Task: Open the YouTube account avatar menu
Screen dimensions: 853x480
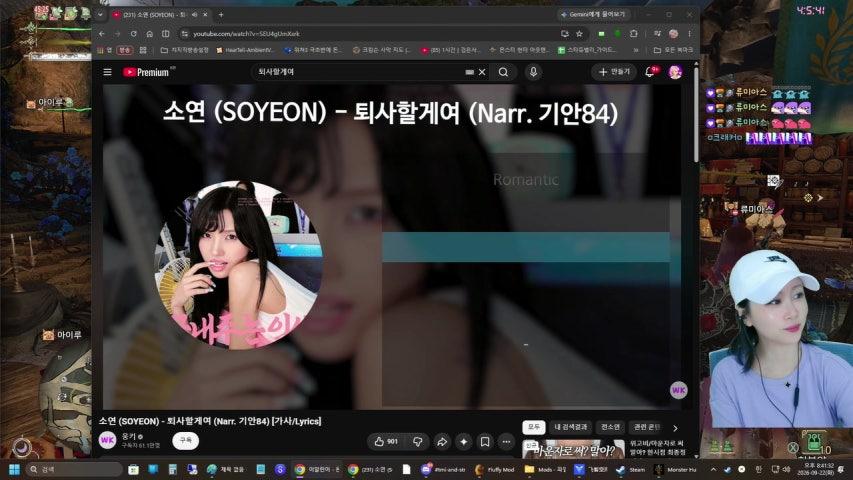Action: tap(675, 72)
